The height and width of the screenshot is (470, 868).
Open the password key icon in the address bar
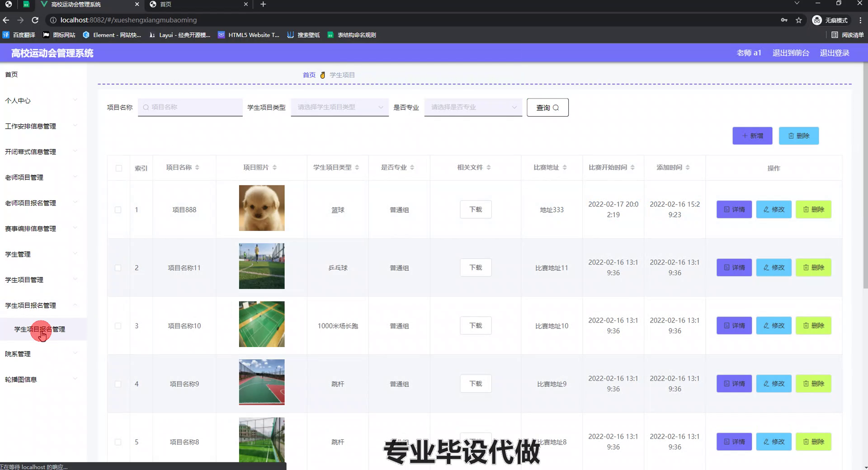(784, 20)
